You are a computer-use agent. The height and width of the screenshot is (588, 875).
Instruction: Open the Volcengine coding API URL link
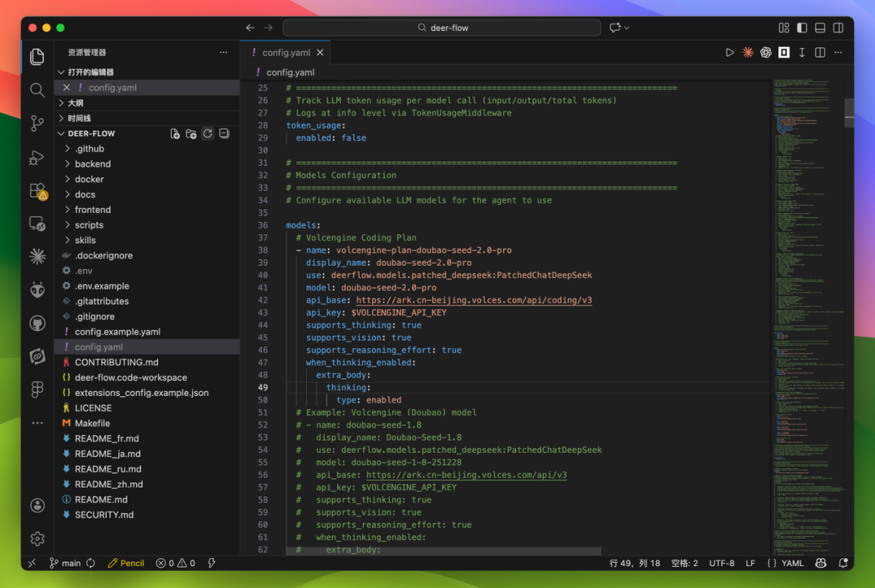pos(474,300)
